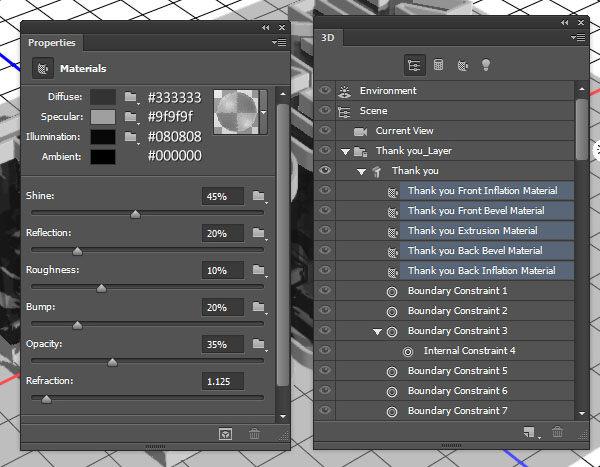Toggle visibility of Scene
This screenshot has height=467, width=600.
tap(325, 110)
